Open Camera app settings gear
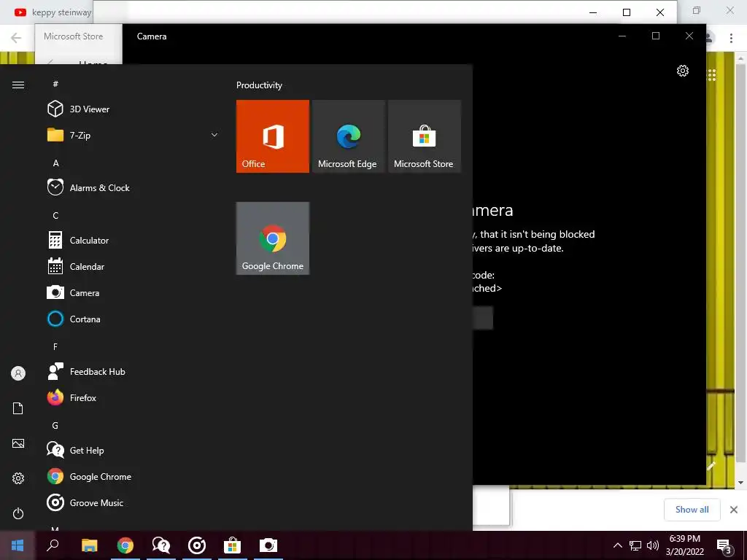Screen dimensions: 747x560 [x=683, y=71]
